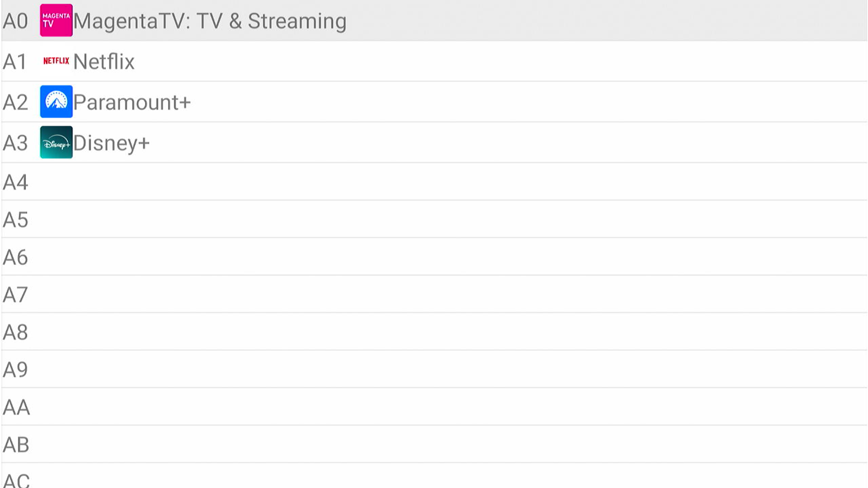
Task: Tap the Disney+ app icon
Action: coord(56,142)
